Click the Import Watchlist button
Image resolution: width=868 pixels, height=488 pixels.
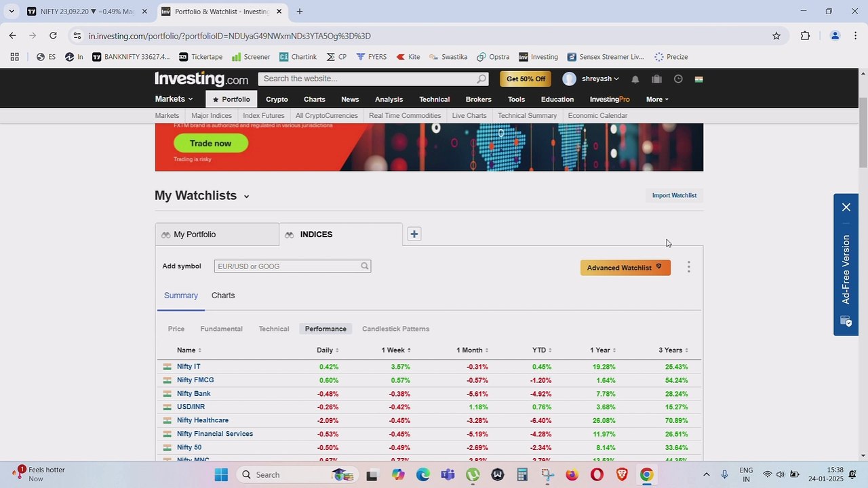coord(674,195)
